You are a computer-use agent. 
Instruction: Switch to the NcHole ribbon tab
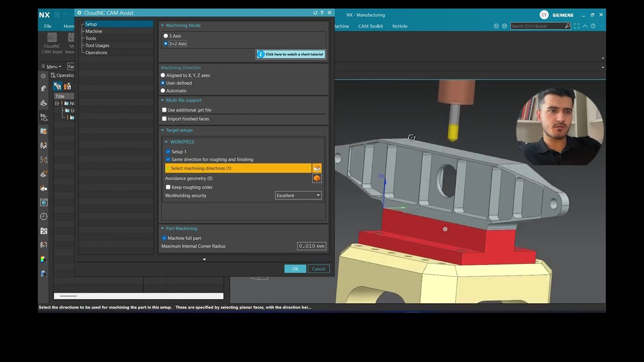pyautogui.click(x=400, y=26)
